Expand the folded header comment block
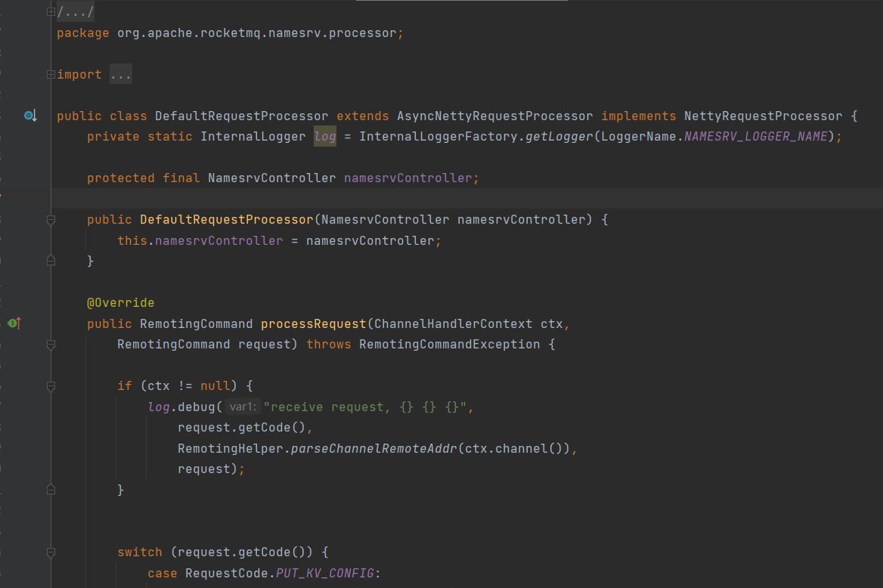This screenshot has width=883, height=588. 51,12
